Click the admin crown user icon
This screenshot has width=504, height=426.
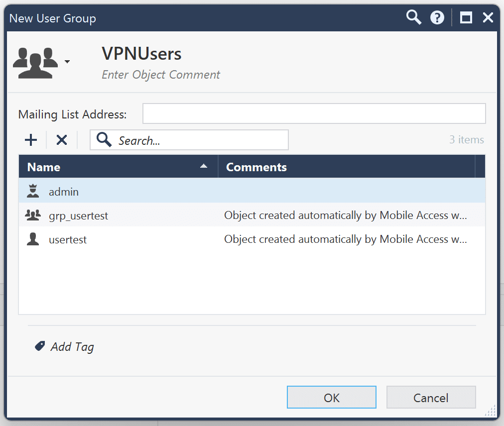(33, 191)
